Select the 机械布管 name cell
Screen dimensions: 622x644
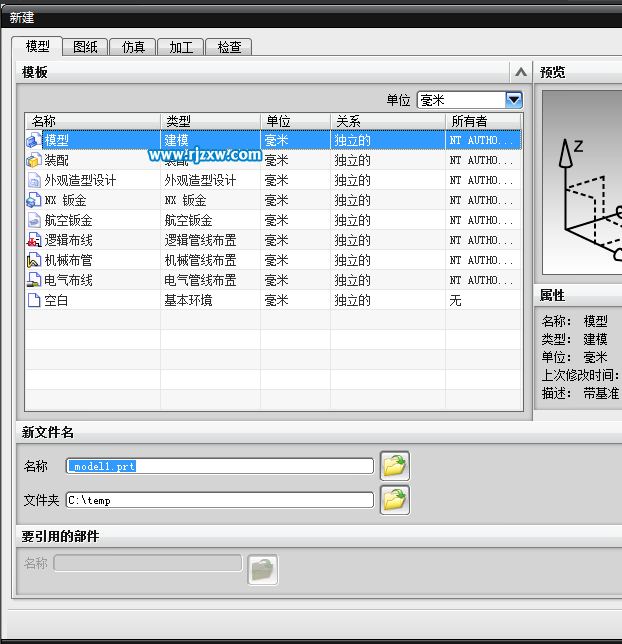click(x=68, y=260)
